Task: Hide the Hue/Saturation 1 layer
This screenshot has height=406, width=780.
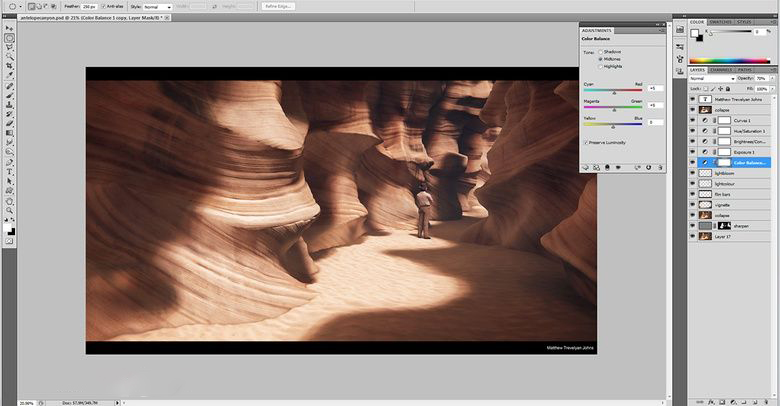Action: tap(692, 131)
